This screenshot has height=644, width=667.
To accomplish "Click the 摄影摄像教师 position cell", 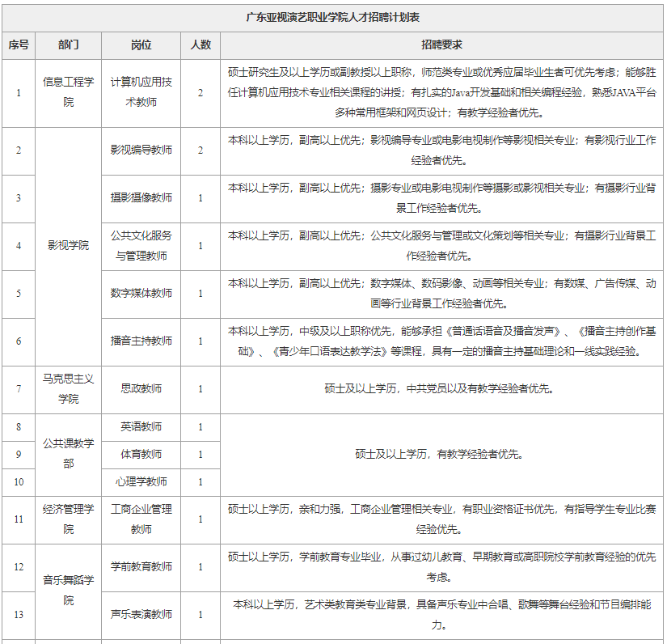I will tap(141, 198).
